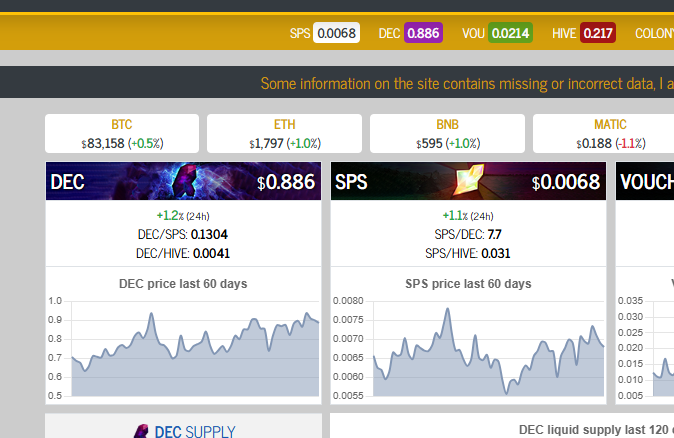This screenshot has width=674, height=438.
Task: Open the BTC price card
Action: click(x=122, y=134)
